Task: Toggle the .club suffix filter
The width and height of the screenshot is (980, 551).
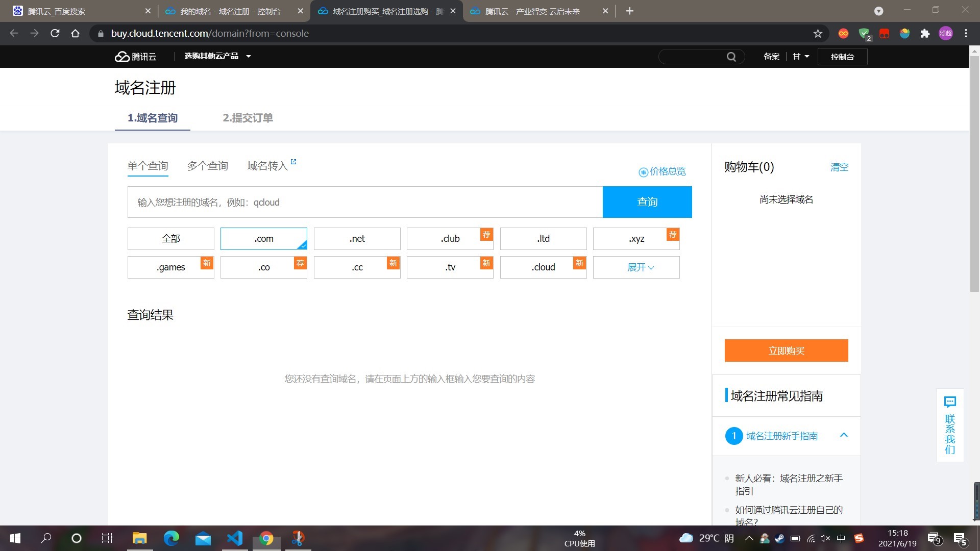Action: click(x=450, y=239)
